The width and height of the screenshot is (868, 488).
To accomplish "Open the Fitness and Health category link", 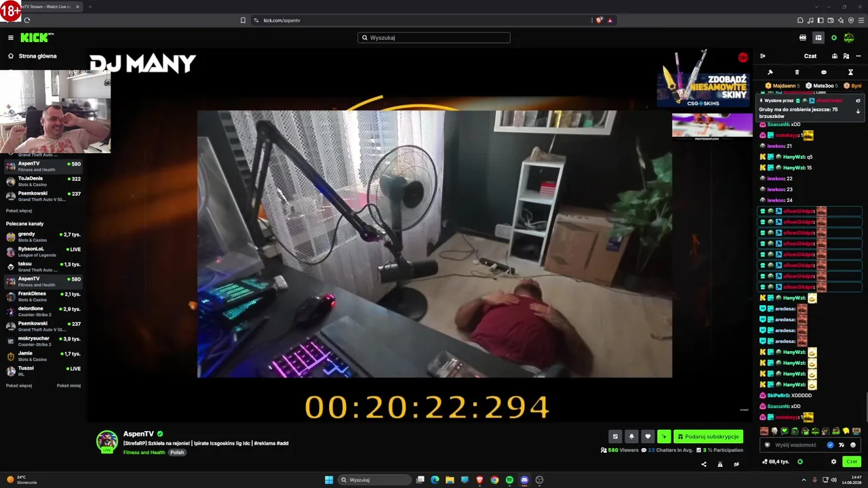I will click(x=144, y=452).
